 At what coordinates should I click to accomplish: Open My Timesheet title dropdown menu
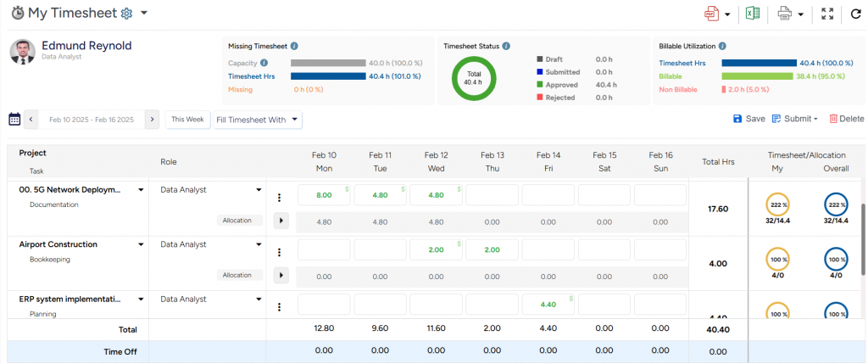(144, 14)
